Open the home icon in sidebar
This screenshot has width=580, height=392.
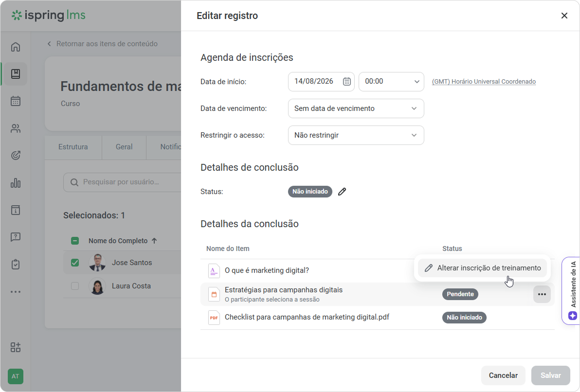click(x=16, y=47)
